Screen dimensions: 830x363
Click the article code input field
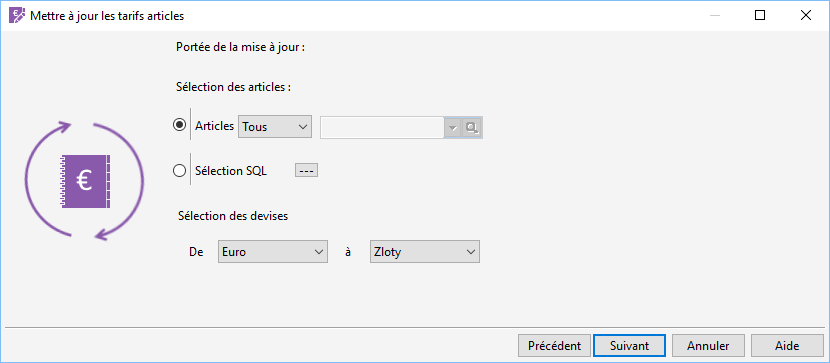click(382, 128)
